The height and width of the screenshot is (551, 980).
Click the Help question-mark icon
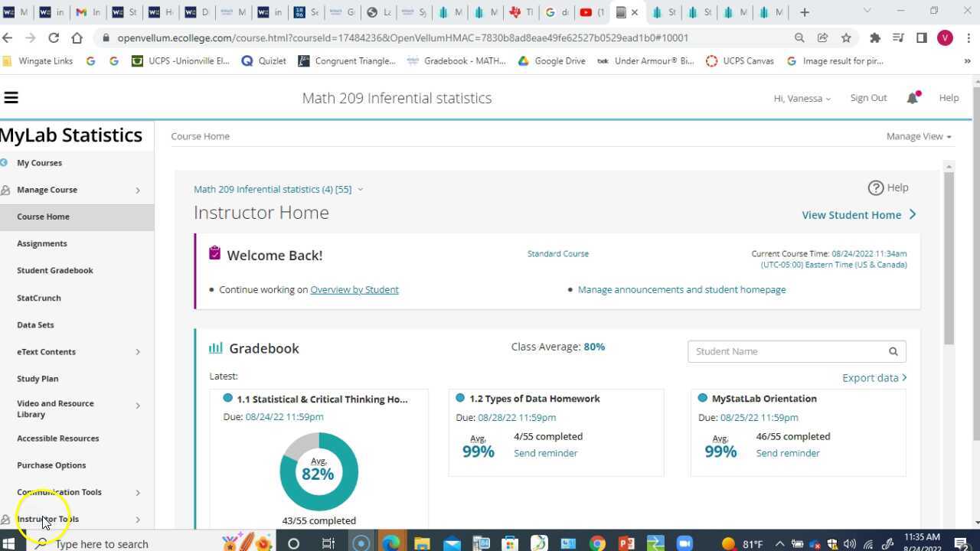pyautogui.click(x=876, y=187)
